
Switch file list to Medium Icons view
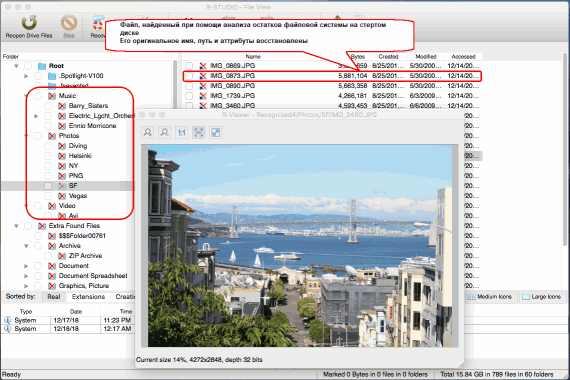pos(490,297)
